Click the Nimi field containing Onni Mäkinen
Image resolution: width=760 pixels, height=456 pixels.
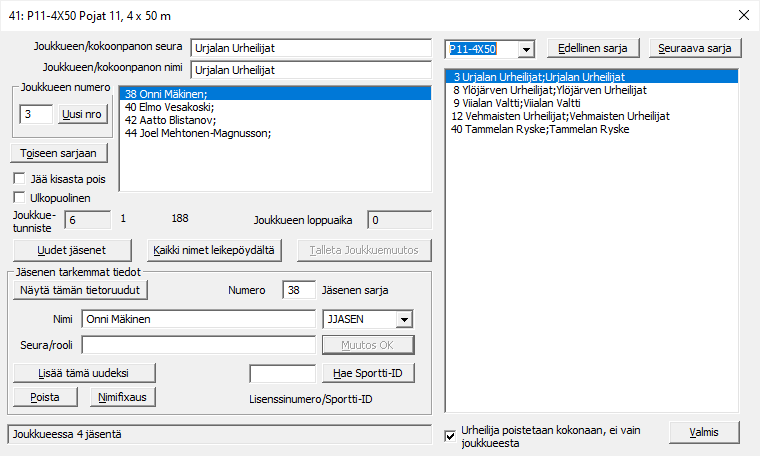(x=198, y=319)
